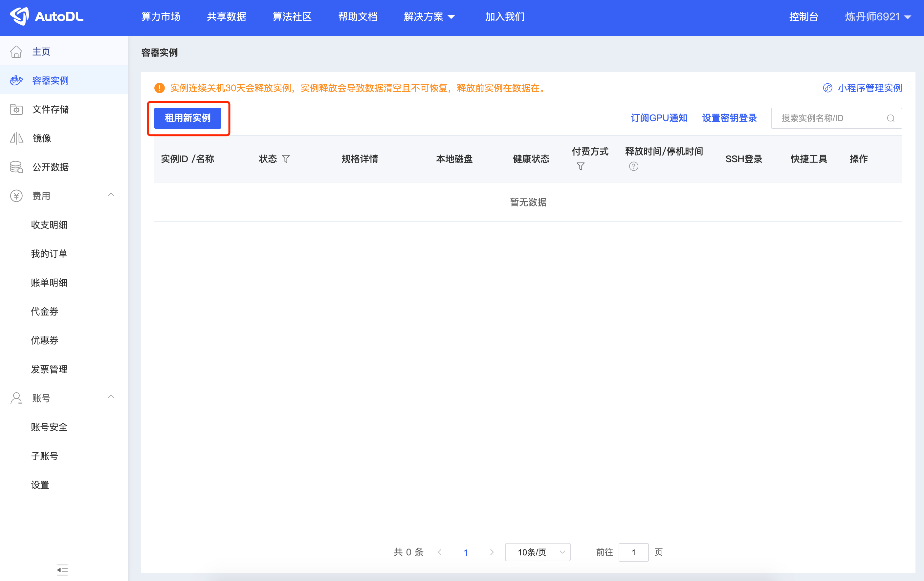Collapse the 费用 sidebar section
Viewport: 924px width, 581px height.
click(111, 195)
